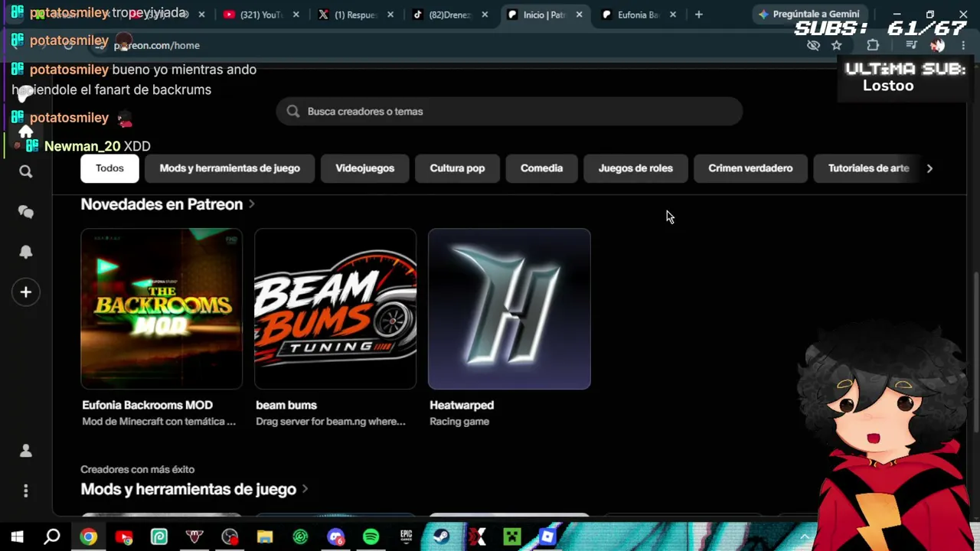Bookmark this page with the star icon
This screenshot has height=551, width=980.
pos(837,45)
